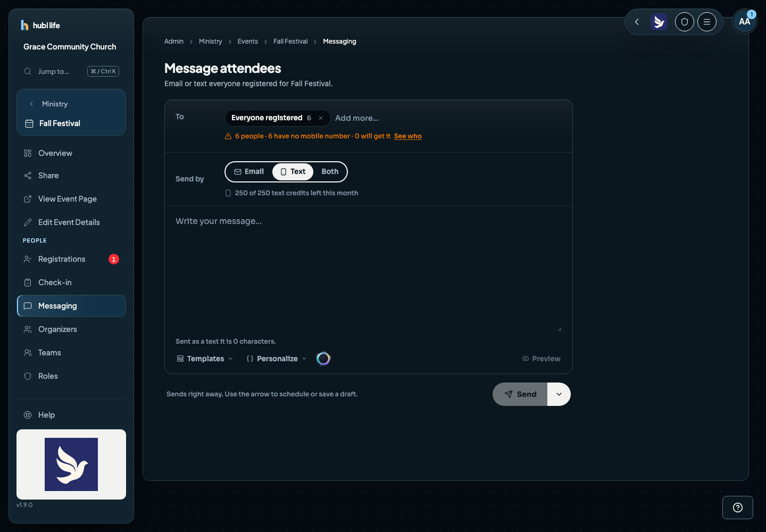This screenshot has width=766, height=532.
Task: Click the Ministry breadcrumb
Action: (x=211, y=41)
